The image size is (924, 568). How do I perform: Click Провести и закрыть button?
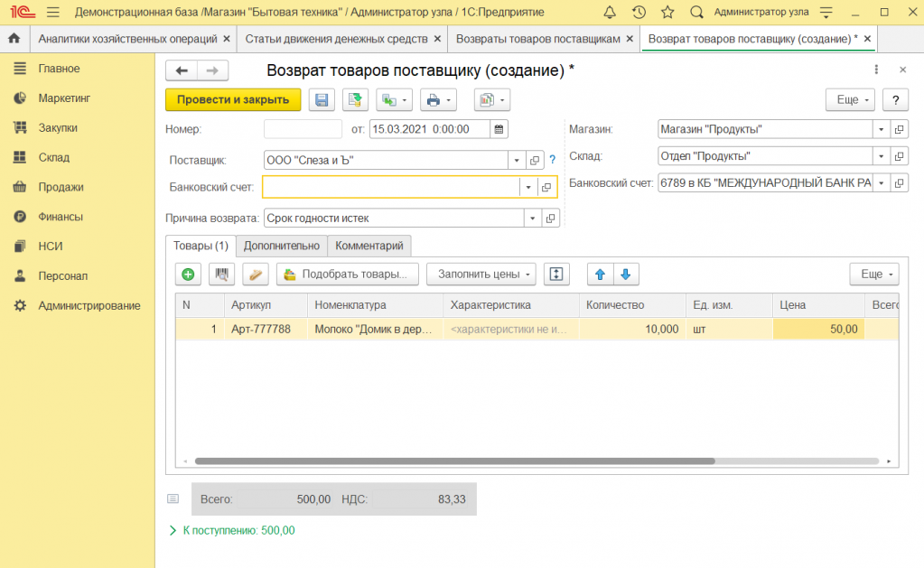[x=233, y=100]
